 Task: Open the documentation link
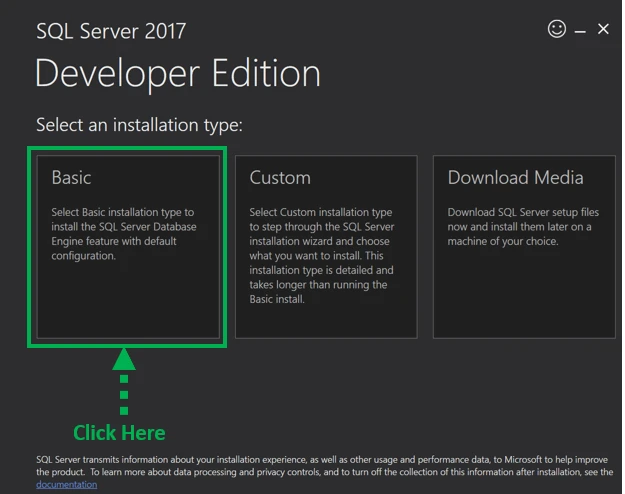pos(66,484)
